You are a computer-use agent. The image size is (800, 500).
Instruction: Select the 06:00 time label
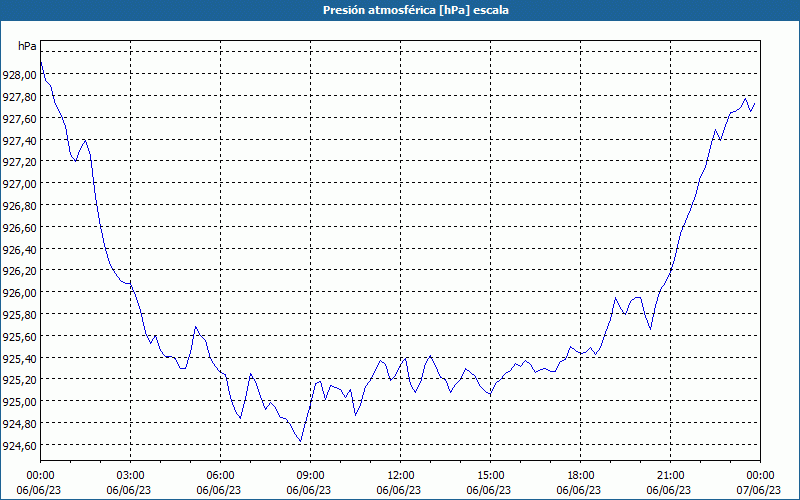(x=220, y=476)
